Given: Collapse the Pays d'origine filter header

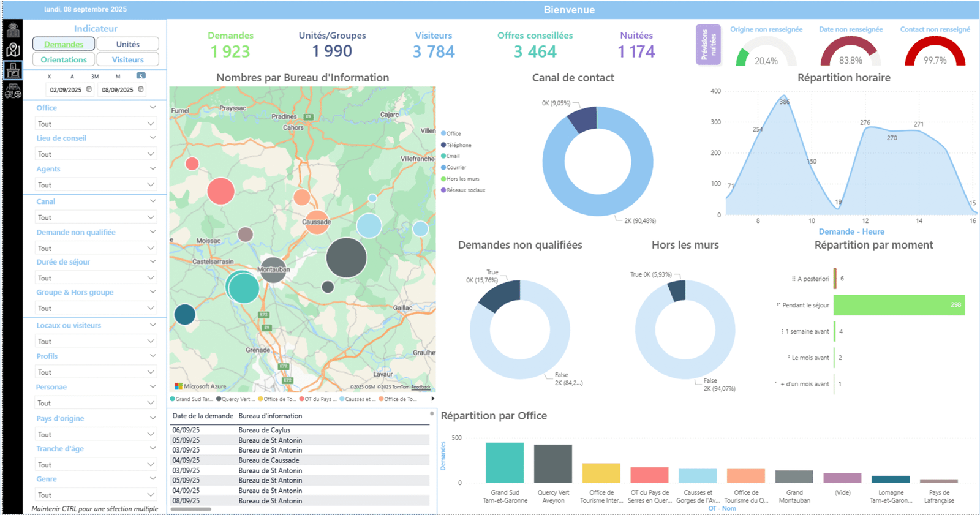Looking at the screenshot, I should pyautogui.click(x=153, y=418).
